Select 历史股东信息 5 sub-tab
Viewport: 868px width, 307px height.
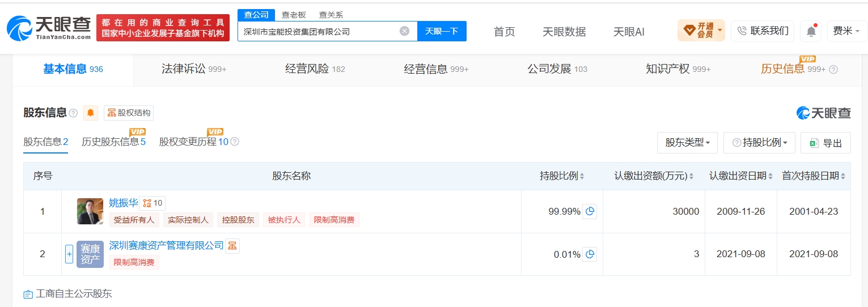click(113, 142)
